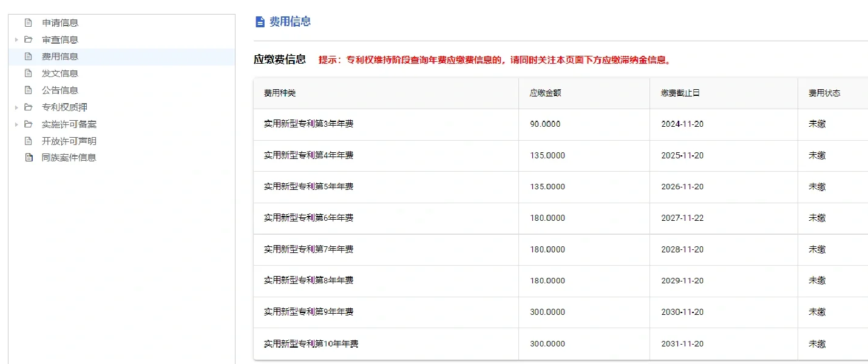Click the 应缴金额 column header
This screenshot has height=364, width=868.
pos(545,93)
